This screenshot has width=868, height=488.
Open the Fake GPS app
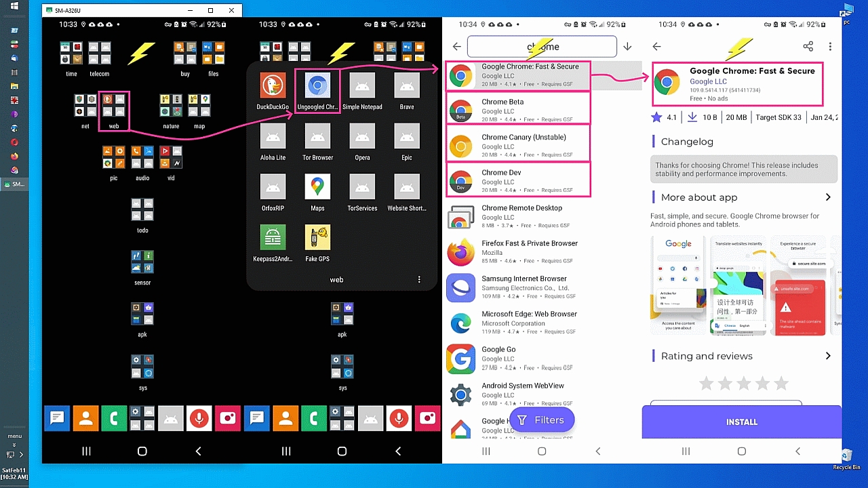(317, 243)
